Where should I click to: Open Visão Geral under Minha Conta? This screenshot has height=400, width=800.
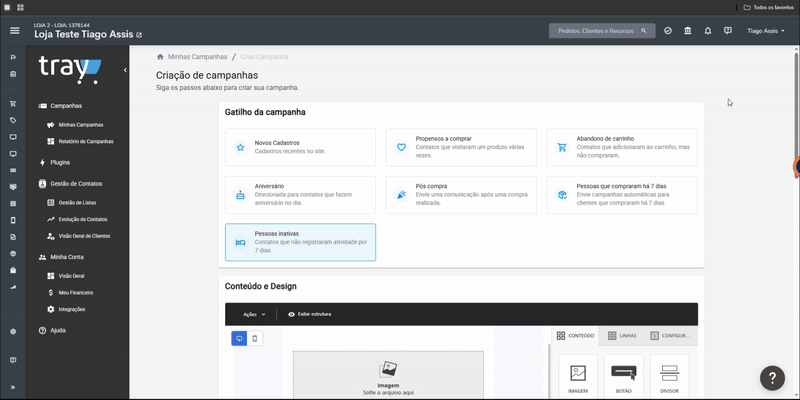pyautogui.click(x=66, y=276)
